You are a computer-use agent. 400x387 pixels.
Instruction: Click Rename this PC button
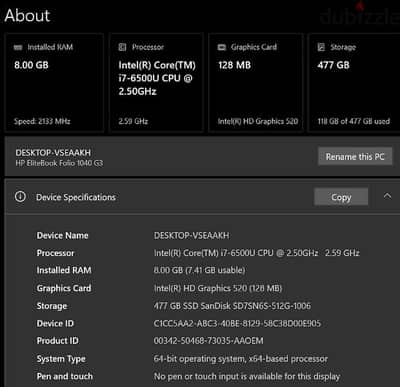pos(355,156)
